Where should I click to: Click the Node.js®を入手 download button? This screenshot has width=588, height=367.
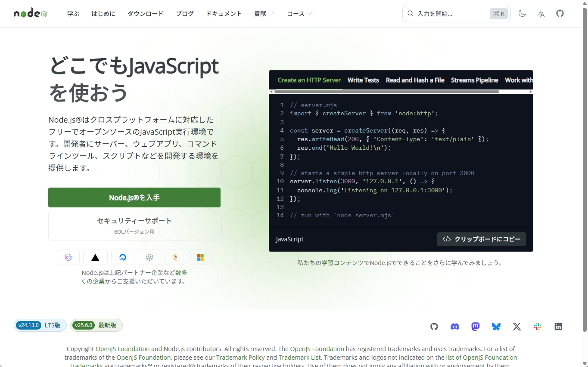[x=134, y=197]
